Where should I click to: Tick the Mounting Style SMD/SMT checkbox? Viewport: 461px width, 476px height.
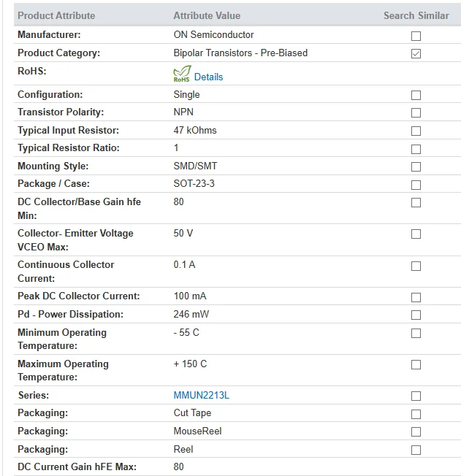click(416, 166)
